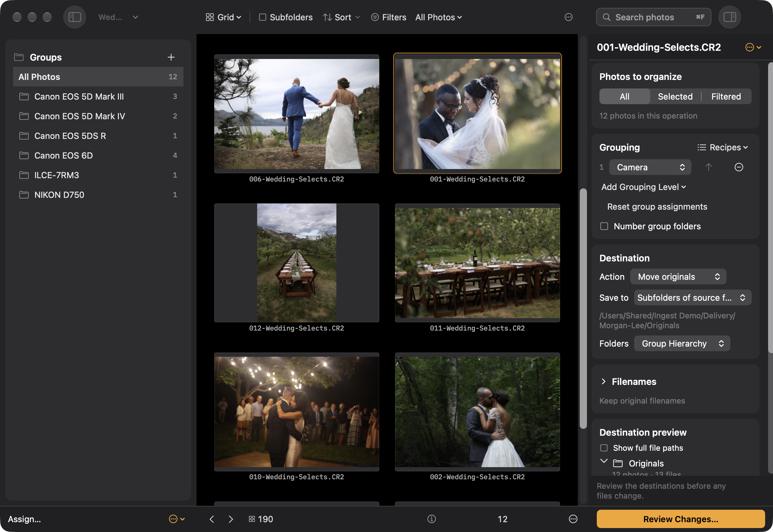Open the Filters toolbar item
Image resolution: width=773 pixels, height=532 pixels.
pyautogui.click(x=388, y=17)
